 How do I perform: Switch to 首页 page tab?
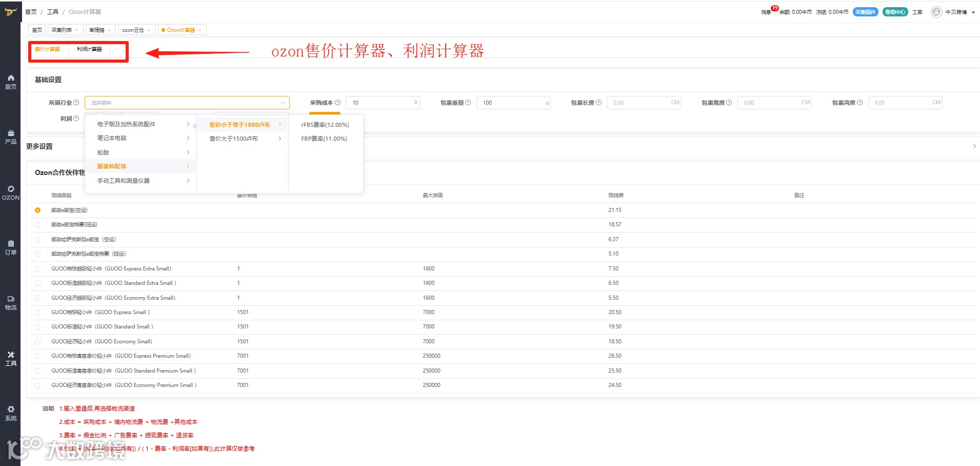(x=37, y=30)
